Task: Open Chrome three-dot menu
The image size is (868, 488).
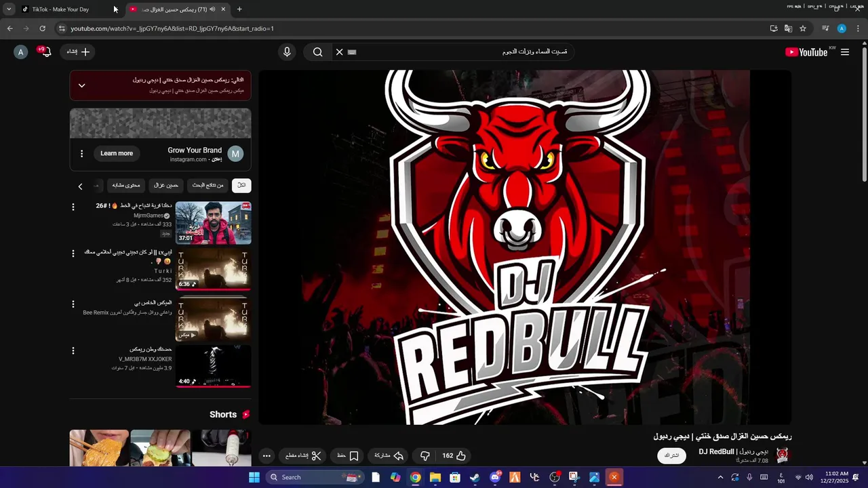Action: (x=859, y=28)
